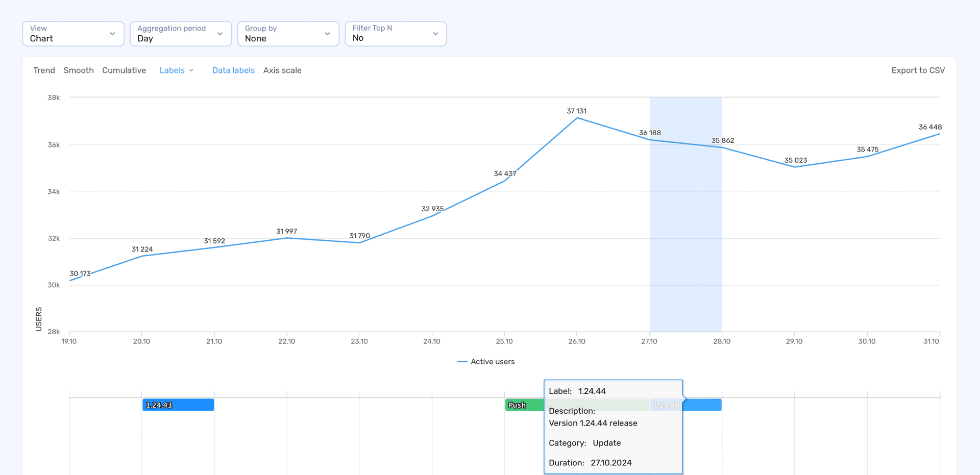Select the highlighted 27.10 date region

pos(685,214)
